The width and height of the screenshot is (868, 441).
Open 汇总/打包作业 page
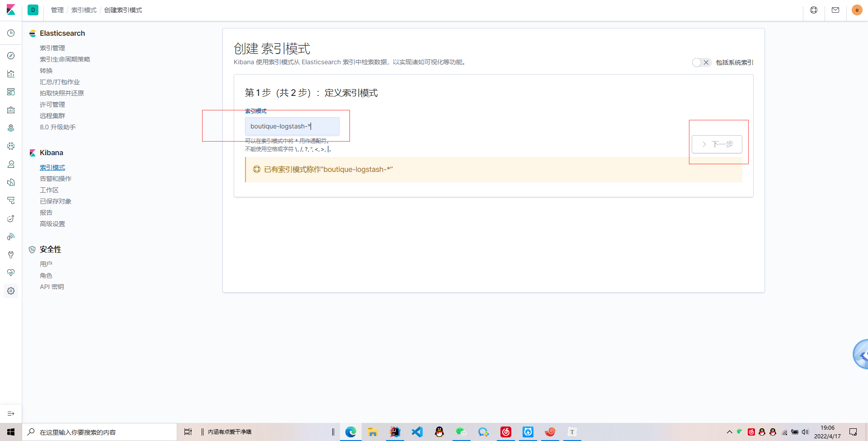point(60,82)
